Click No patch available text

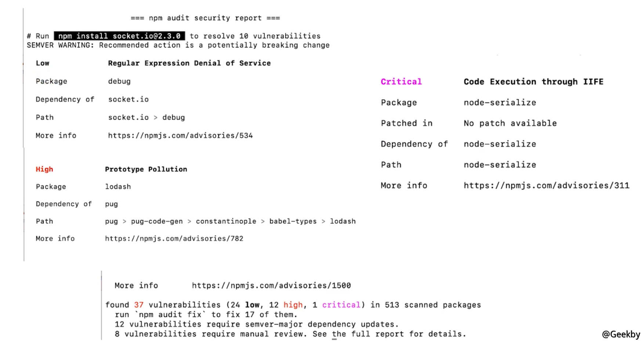point(510,123)
